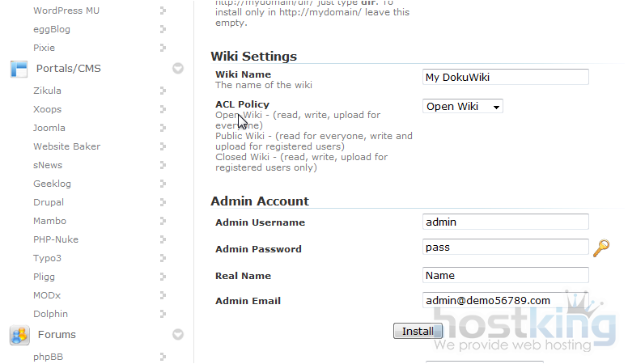The width and height of the screenshot is (628, 364).
Task: Click the arrow icon next to phpBB
Action: click(x=163, y=356)
